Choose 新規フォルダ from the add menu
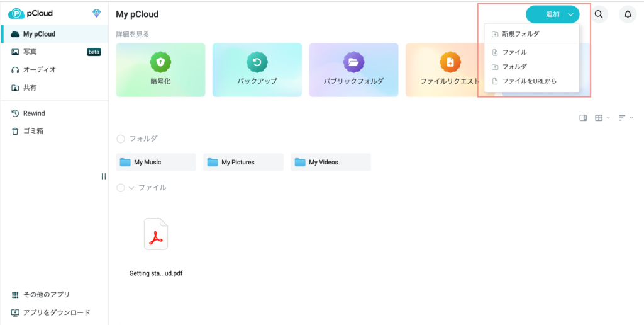Screen dimensions: 644x325 (520, 34)
